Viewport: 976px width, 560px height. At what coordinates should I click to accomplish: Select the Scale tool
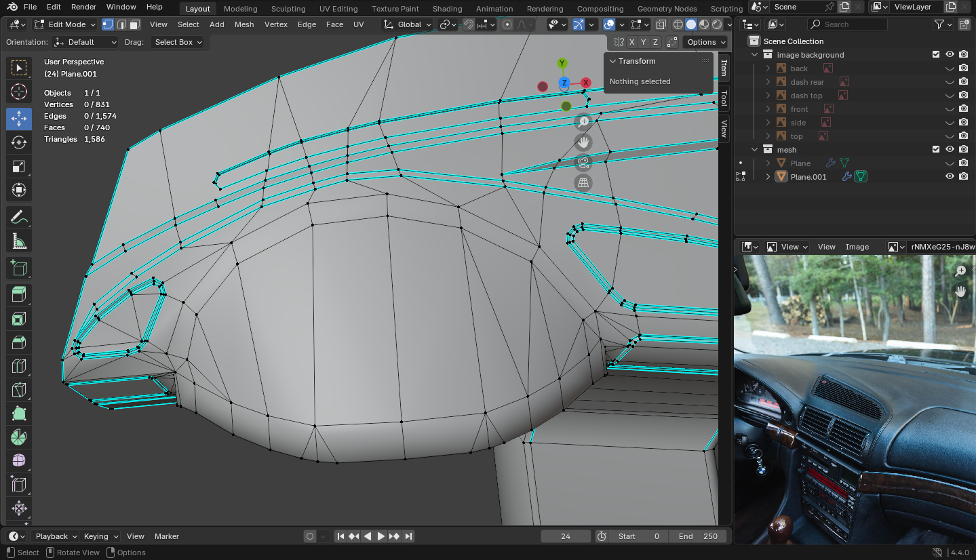[x=19, y=166]
